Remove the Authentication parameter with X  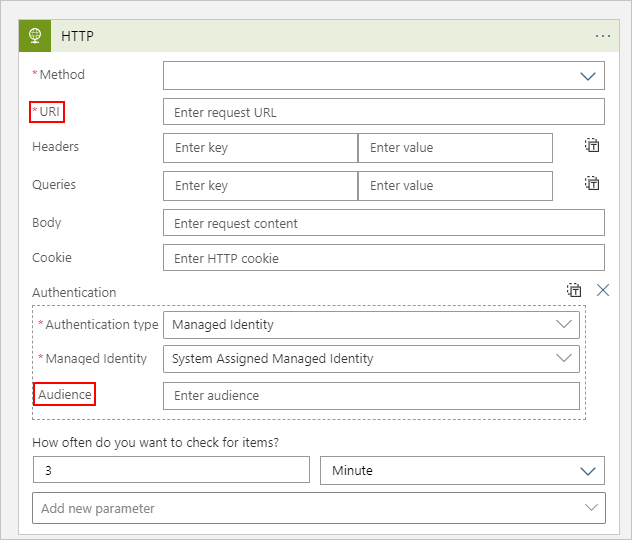(x=603, y=290)
